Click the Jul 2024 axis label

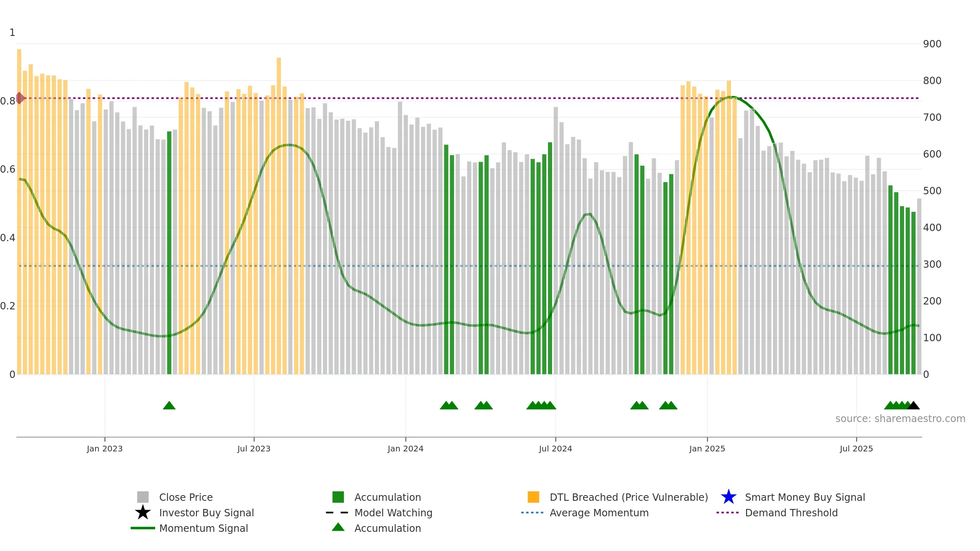point(555,449)
